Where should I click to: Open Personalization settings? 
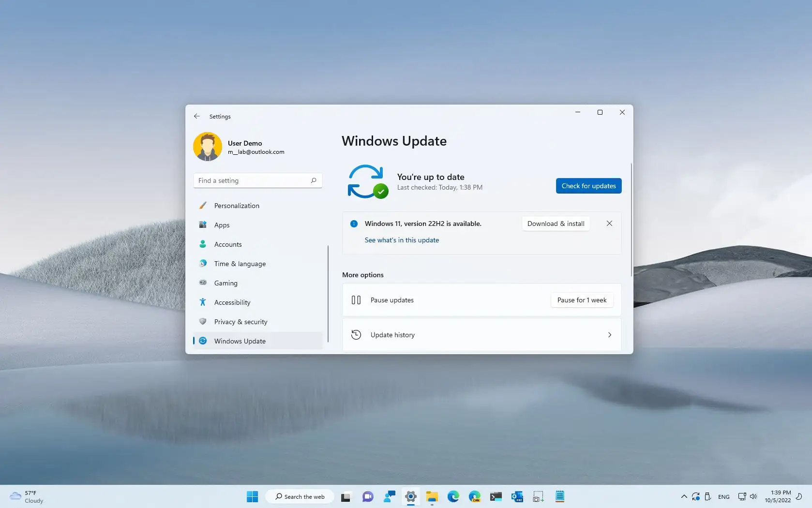tap(237, 206)
